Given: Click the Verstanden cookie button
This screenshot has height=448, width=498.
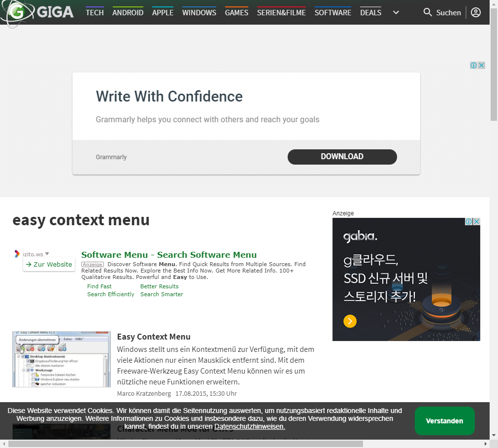Looking at the screenshot, I should [x=444, y=421].
